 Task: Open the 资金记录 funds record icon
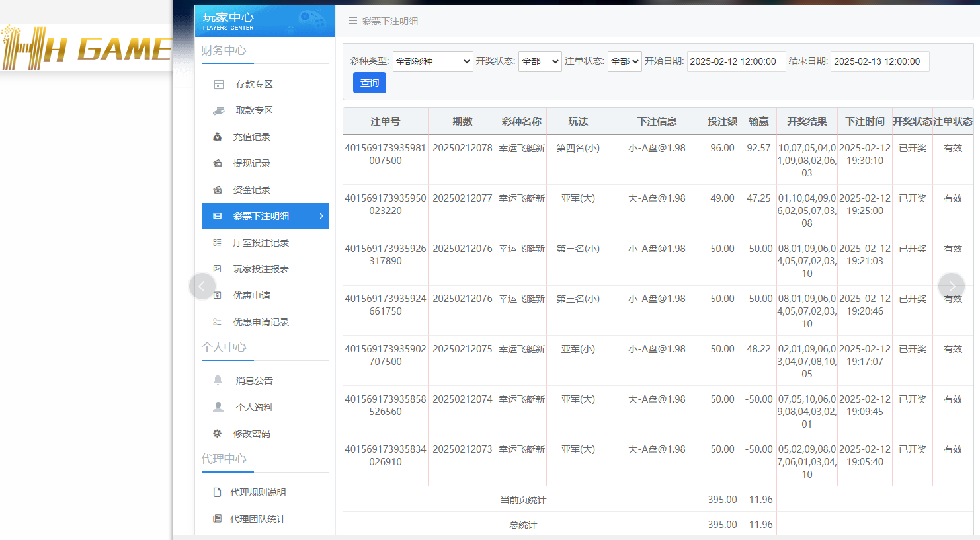218,190
